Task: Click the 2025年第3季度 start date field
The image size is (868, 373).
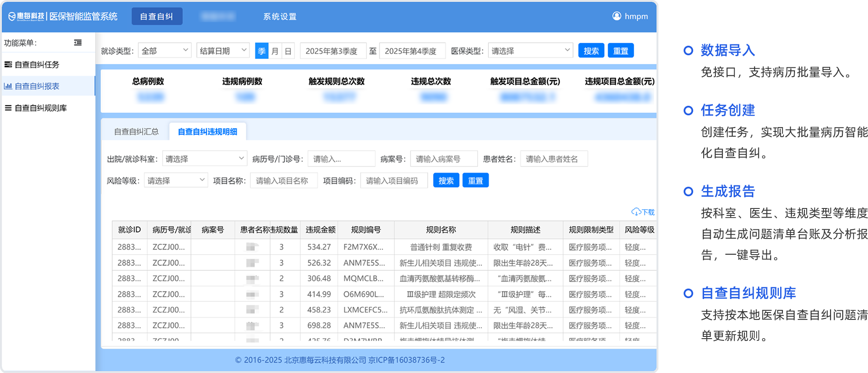Action: pos(333,51)
